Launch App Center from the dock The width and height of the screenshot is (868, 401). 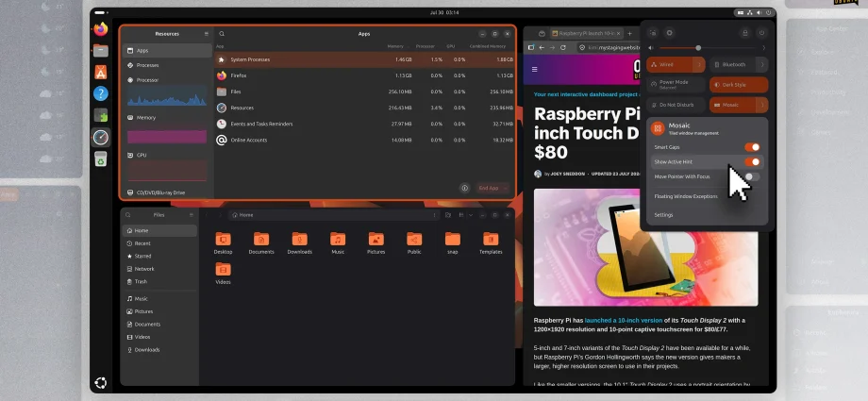click(101, 72)
